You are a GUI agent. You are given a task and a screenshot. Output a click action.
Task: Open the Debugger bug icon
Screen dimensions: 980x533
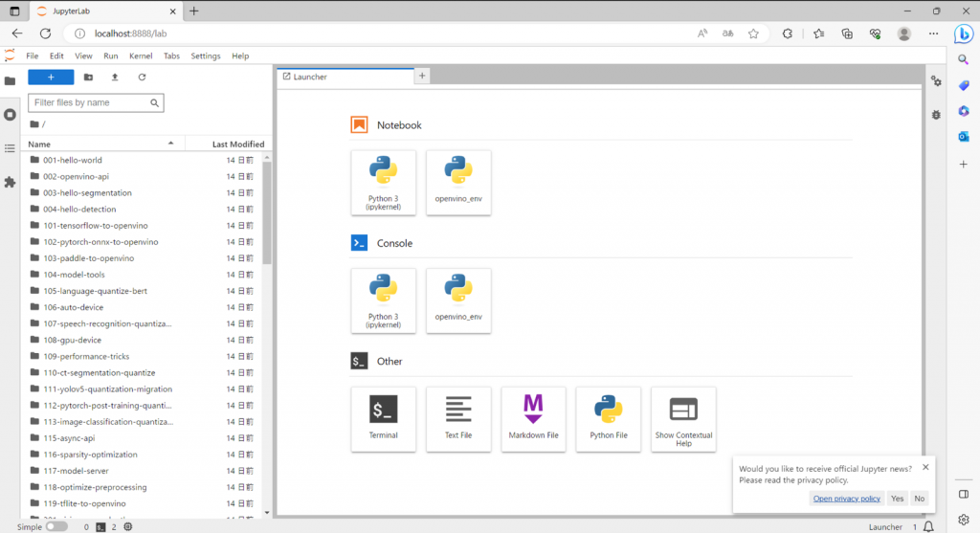pyautogui.click(x=936, y=115)
